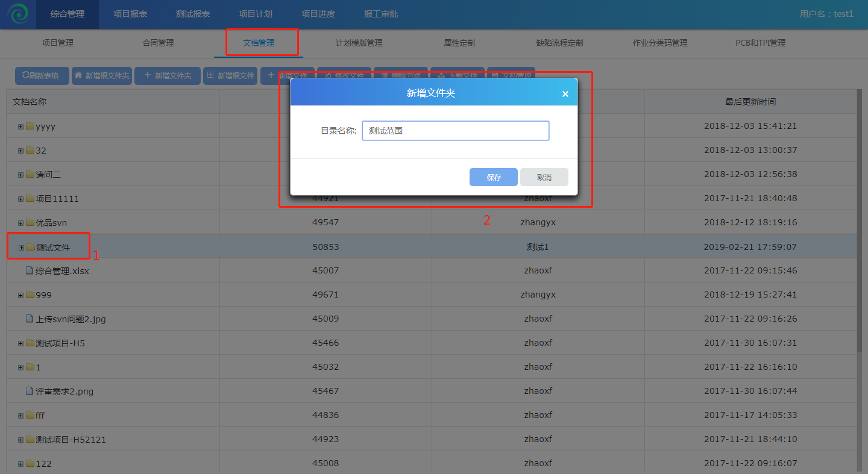Screen dimensions: 868x474
Task: Click the green swirl app logo
Action: click(x=18, y=14)
